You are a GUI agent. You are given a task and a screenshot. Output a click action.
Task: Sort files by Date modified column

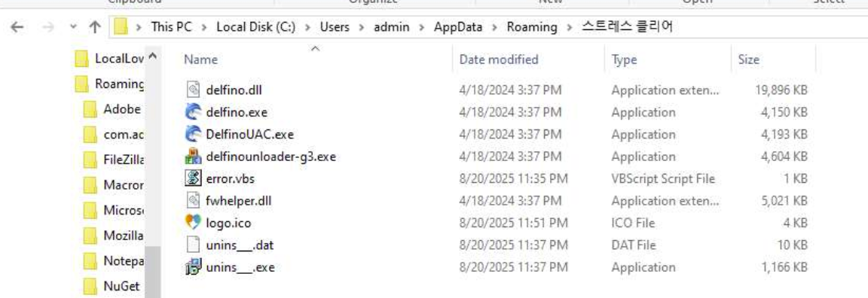pos(498,59)
